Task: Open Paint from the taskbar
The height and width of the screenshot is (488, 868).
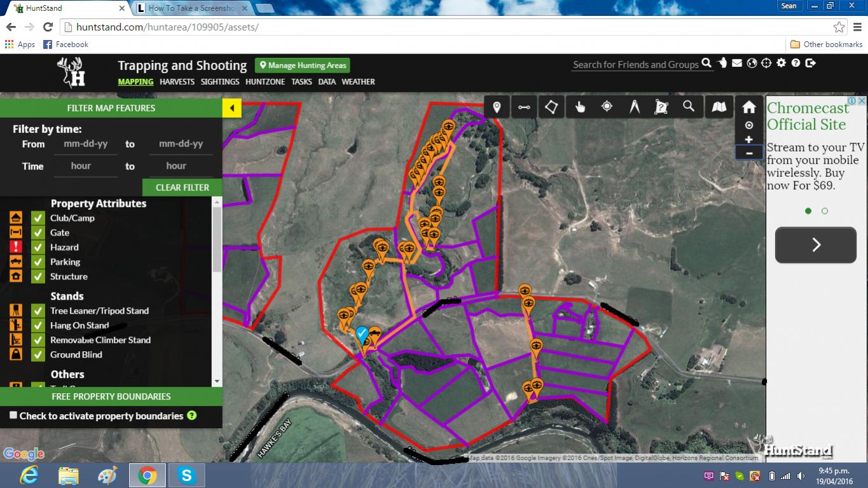Action: [107, 475]
